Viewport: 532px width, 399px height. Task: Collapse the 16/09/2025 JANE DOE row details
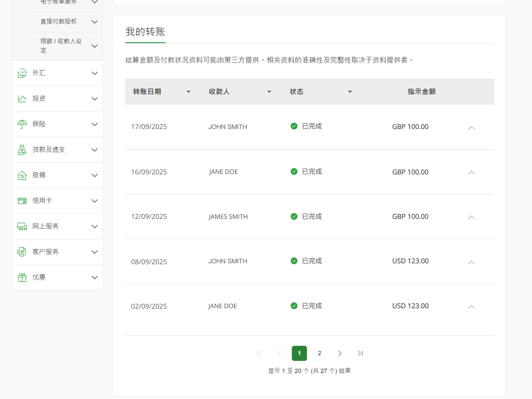471,172
